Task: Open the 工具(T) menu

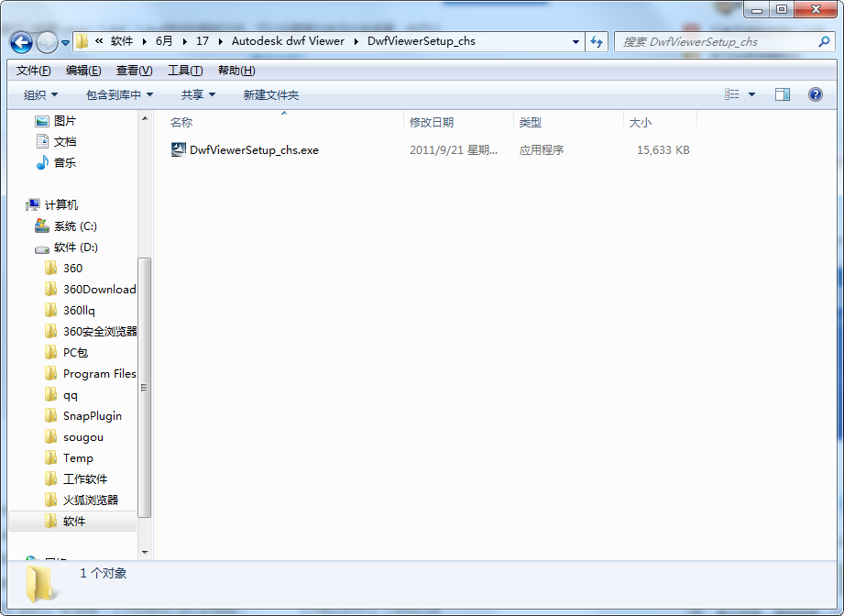Action: pos(185,71)
